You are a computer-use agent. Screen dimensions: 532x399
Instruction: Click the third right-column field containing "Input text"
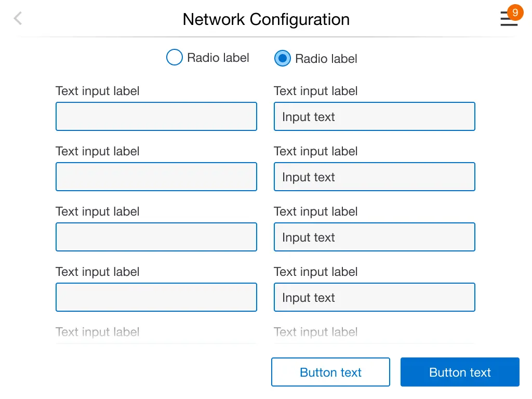[x=374, y=237]
